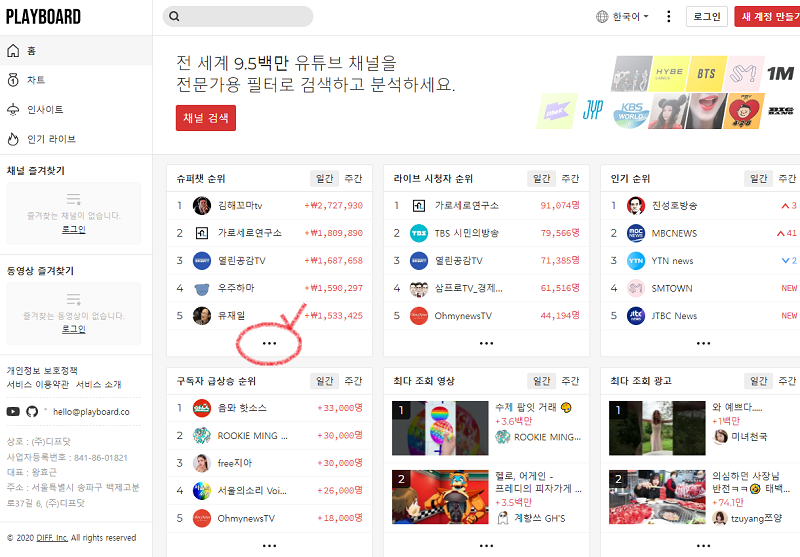
Task: Open the 한국어 language dropdown
Action: 622,16
